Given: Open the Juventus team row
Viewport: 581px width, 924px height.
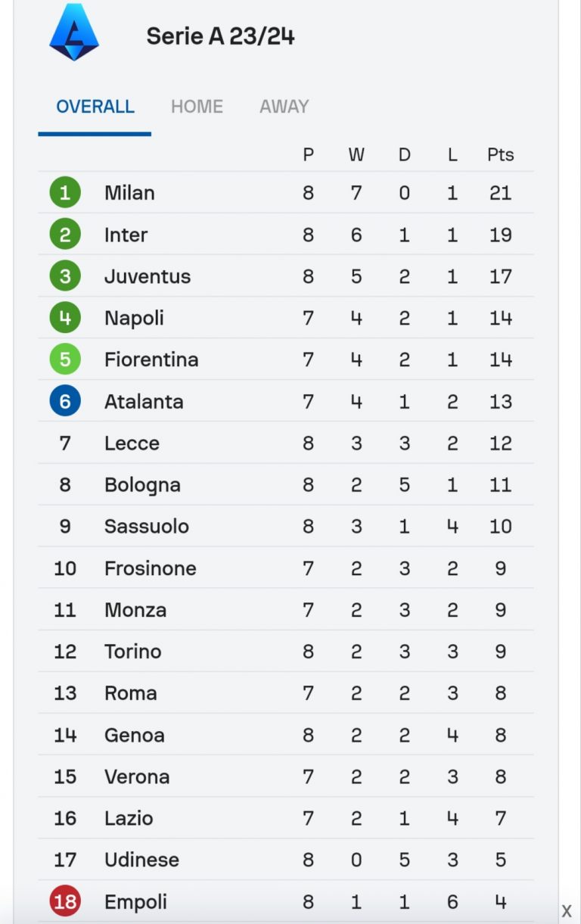Looking at the screenshot, I should (148, 276).
